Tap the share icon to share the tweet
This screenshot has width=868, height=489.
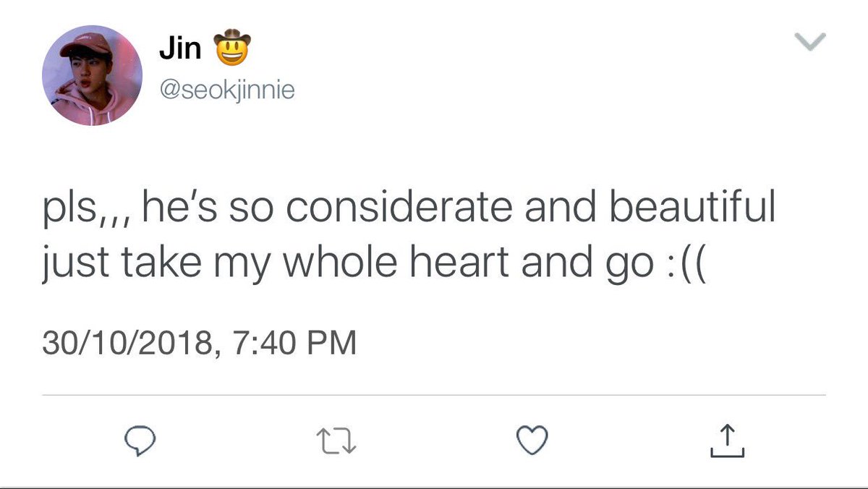(726, 441)
